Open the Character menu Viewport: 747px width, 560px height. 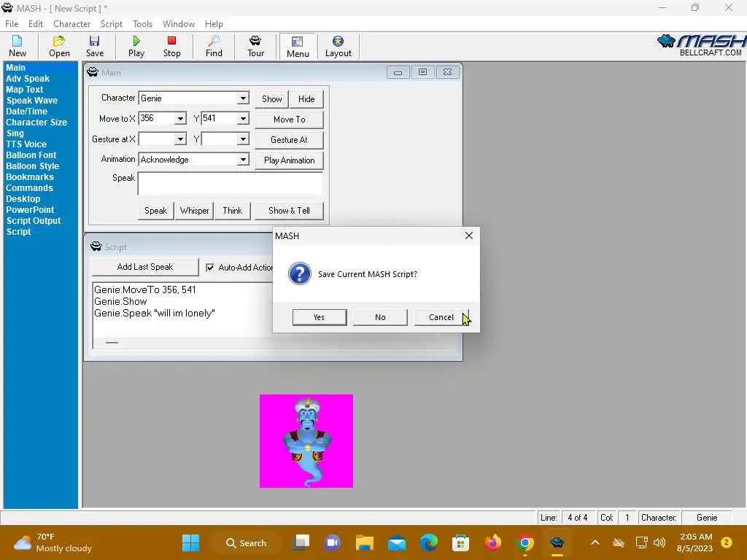[x=72, y=24]
